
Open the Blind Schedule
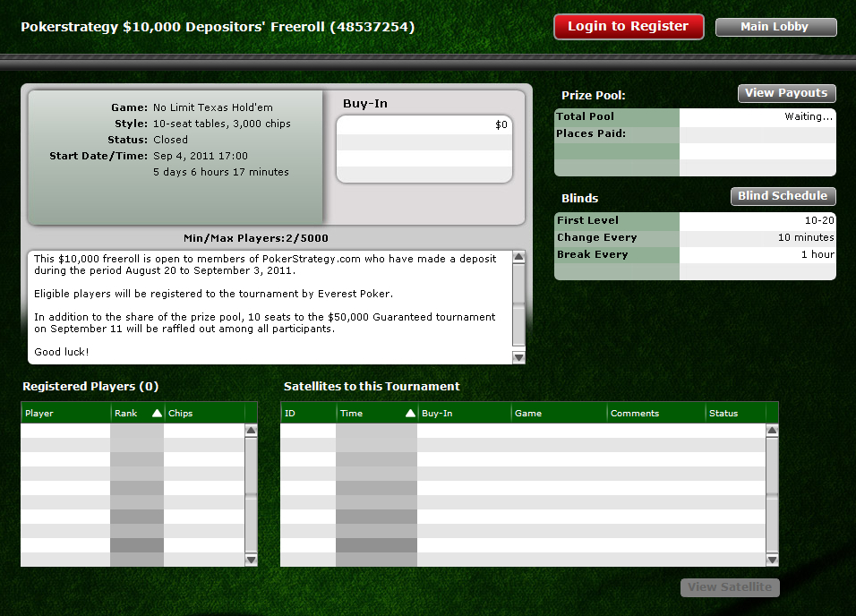pyautogui.click(x=783, y=197)
